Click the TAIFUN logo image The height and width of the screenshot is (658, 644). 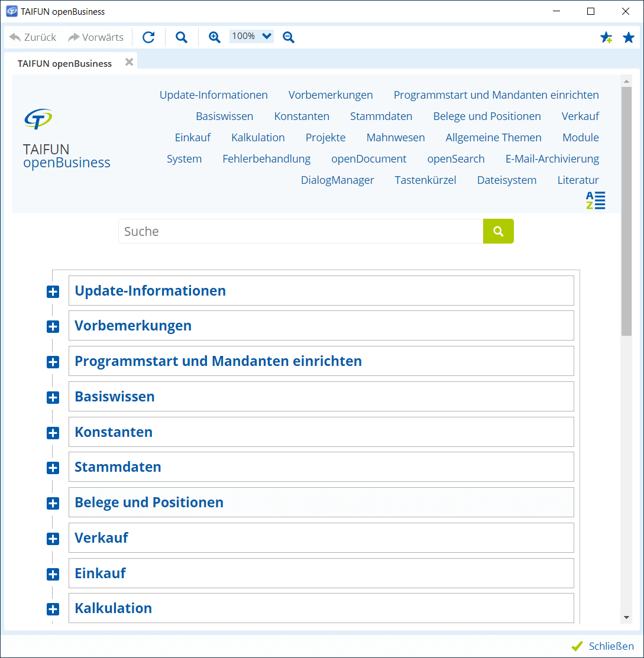(x=38, y=119)
